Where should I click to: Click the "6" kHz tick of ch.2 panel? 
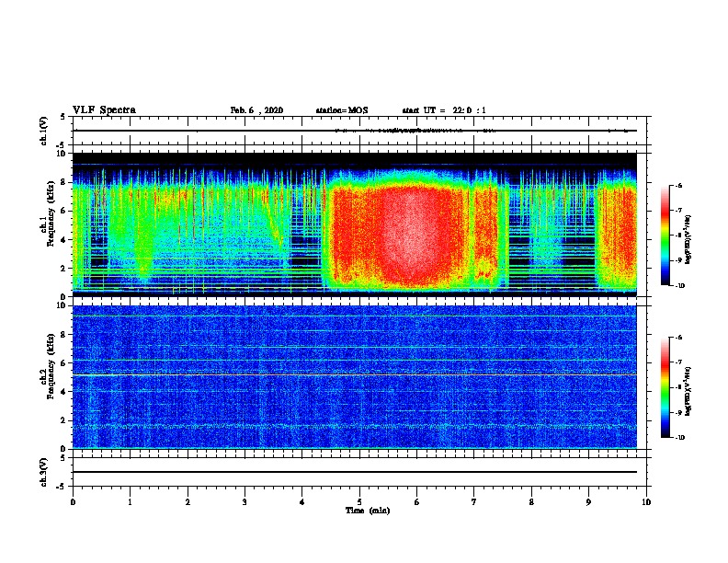[x=64, y=363]
